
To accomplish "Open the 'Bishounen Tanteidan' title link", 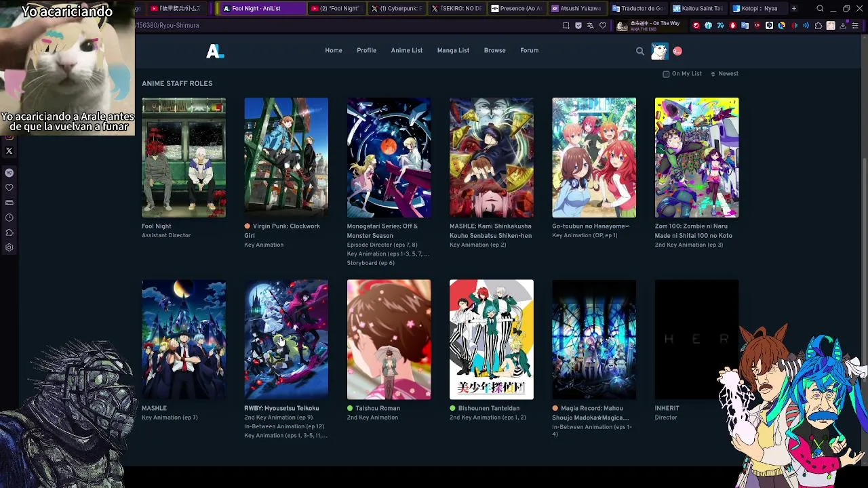I will tap(489, 409).
